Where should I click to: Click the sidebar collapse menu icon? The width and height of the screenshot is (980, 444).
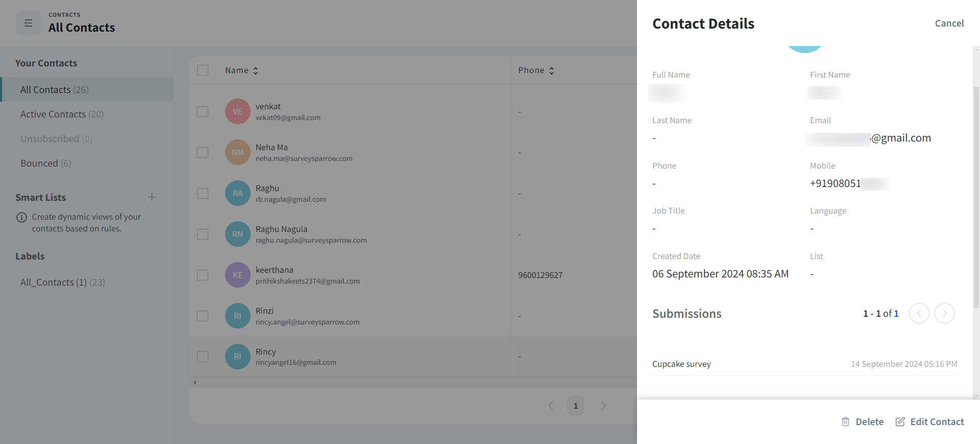point(28,23)
